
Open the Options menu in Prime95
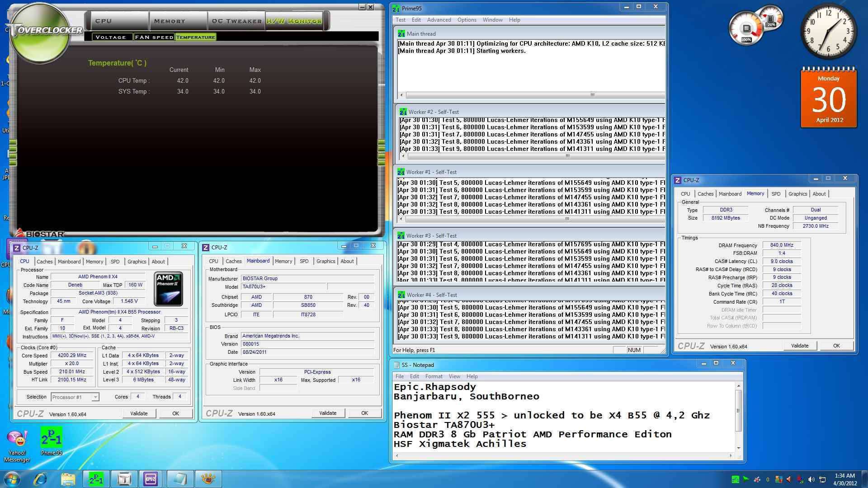tap(467, 20)
